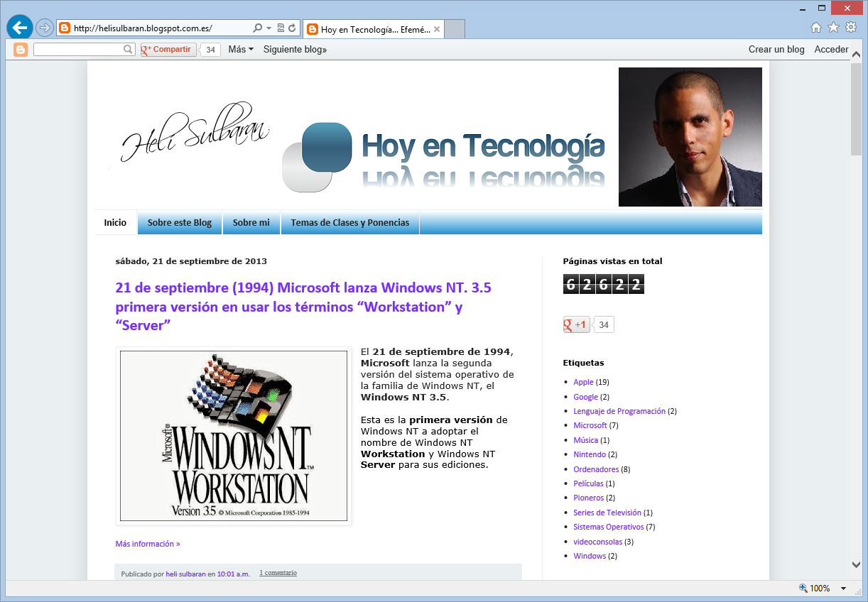The width and height of the screenshot is (868, 602).
Task: Open the Ordenadores label link
Action: coord(596,469)
